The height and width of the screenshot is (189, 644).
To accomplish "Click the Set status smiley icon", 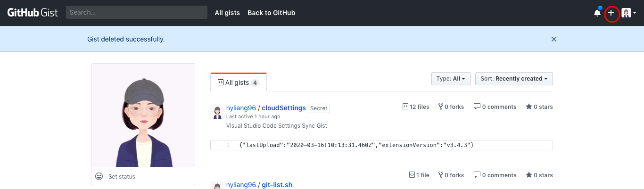I will pyautogui.click(x=99, y=176).
